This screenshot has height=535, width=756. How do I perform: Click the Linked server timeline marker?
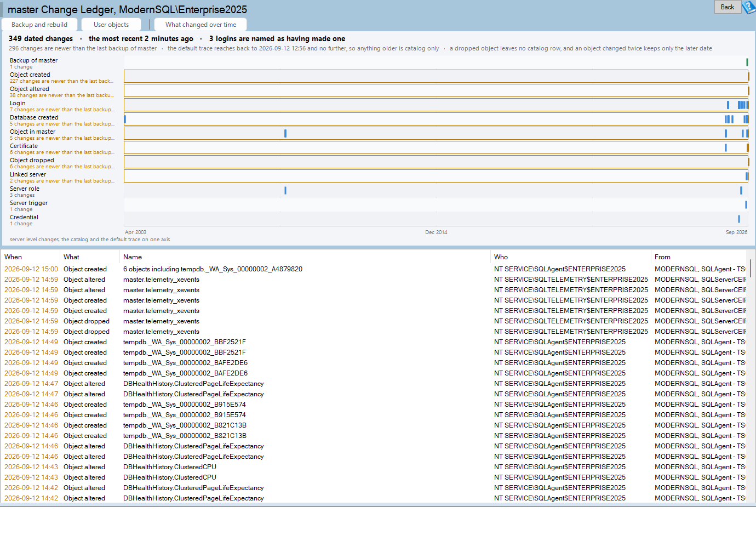coord(746,176)
